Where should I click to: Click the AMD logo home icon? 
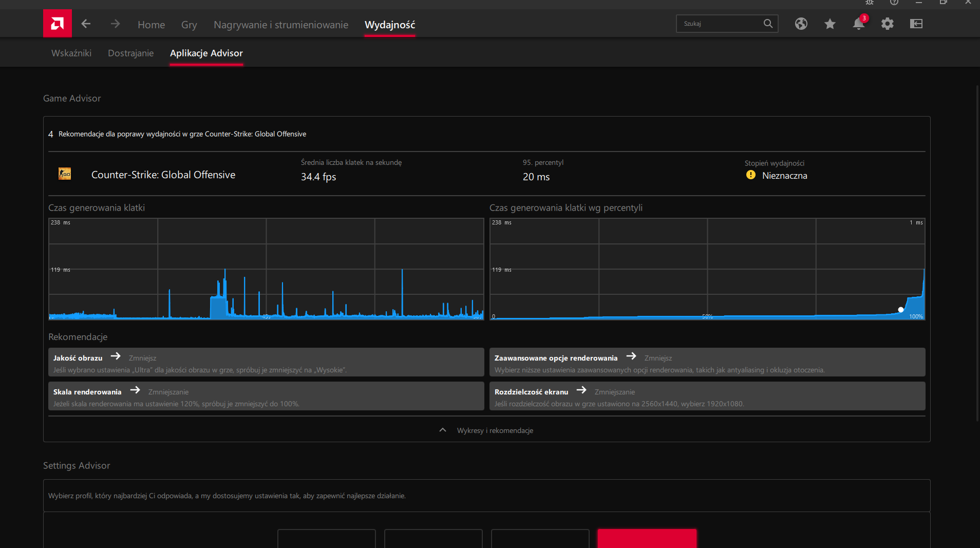click(58, 24)
